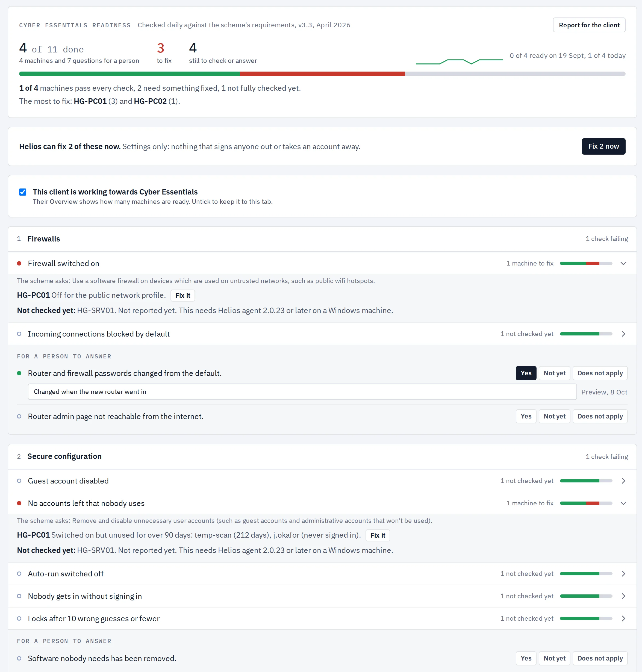Click the '4 still to check or answer' count
642x672 pixels.
tap(223, 53)
